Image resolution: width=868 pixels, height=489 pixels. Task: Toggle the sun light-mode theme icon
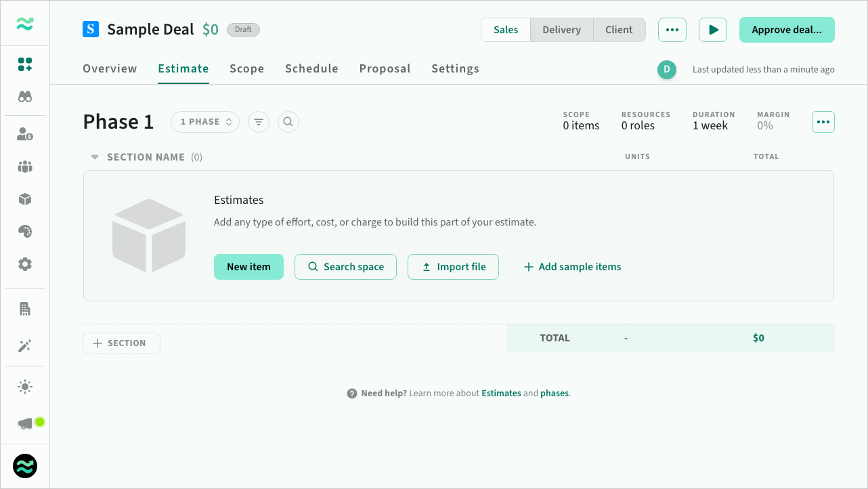(x=25, y=387)
